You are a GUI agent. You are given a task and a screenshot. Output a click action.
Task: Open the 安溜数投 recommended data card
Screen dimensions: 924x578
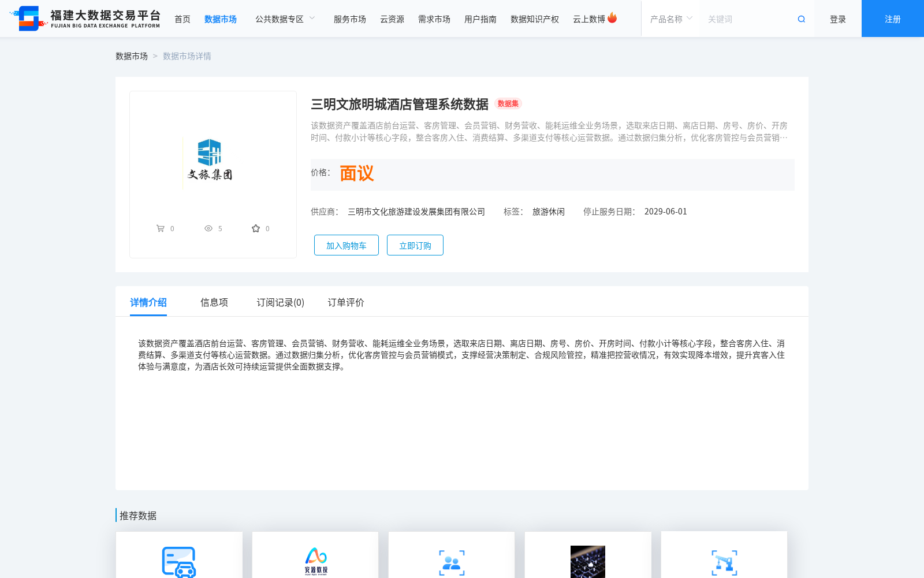click(315, 555)
